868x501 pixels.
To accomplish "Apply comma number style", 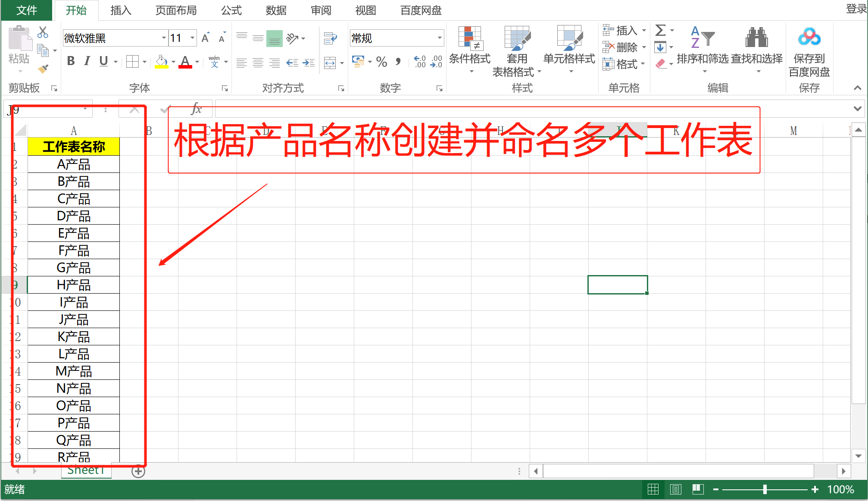I will point(398,62).
